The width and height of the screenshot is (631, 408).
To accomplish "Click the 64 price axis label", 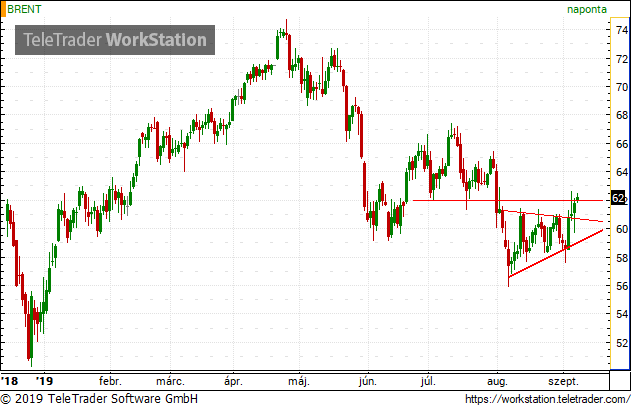I will 622,172.
